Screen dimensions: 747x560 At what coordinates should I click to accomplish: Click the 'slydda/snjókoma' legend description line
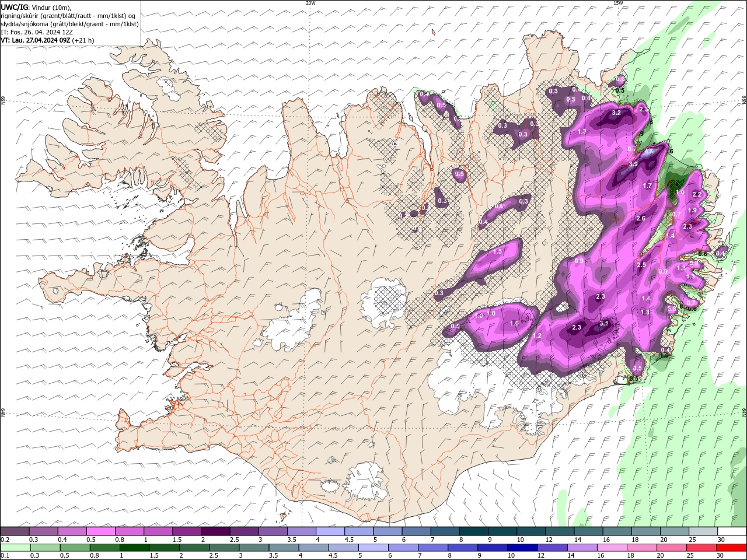click(69, 24)
